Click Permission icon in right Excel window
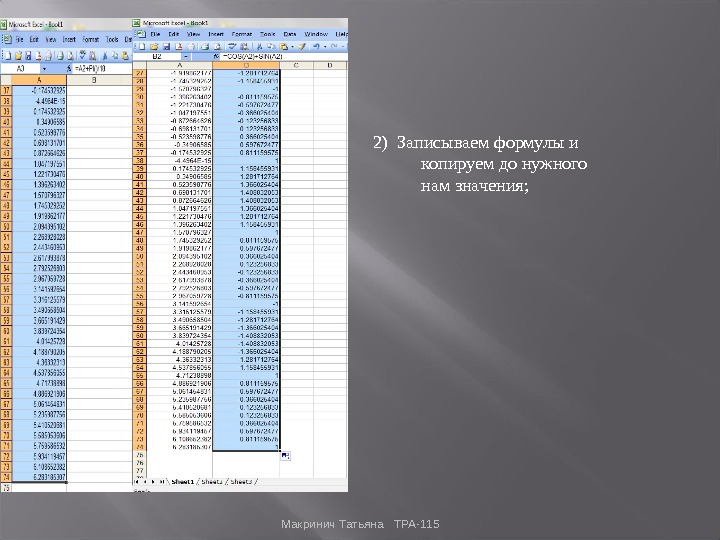The height and width of the screenshot is (540, 720). pos(179,46)
